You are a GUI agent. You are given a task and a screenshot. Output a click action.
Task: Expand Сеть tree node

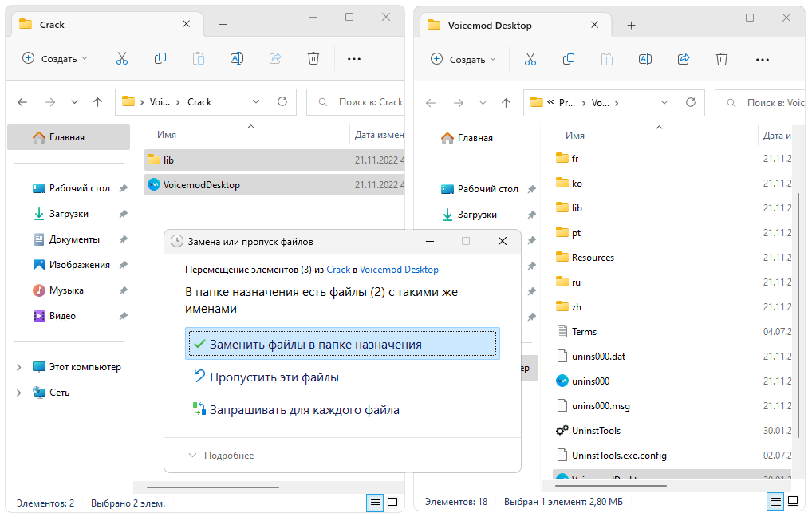coord(18,393)
